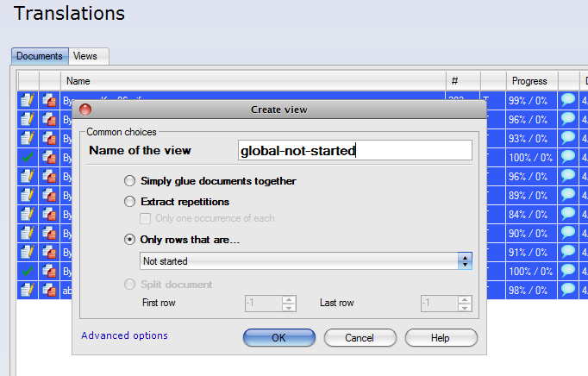Viewport: 588px width, 376px height.
Task: Sort the list by the Progress column header
Action: coord(529,81)
